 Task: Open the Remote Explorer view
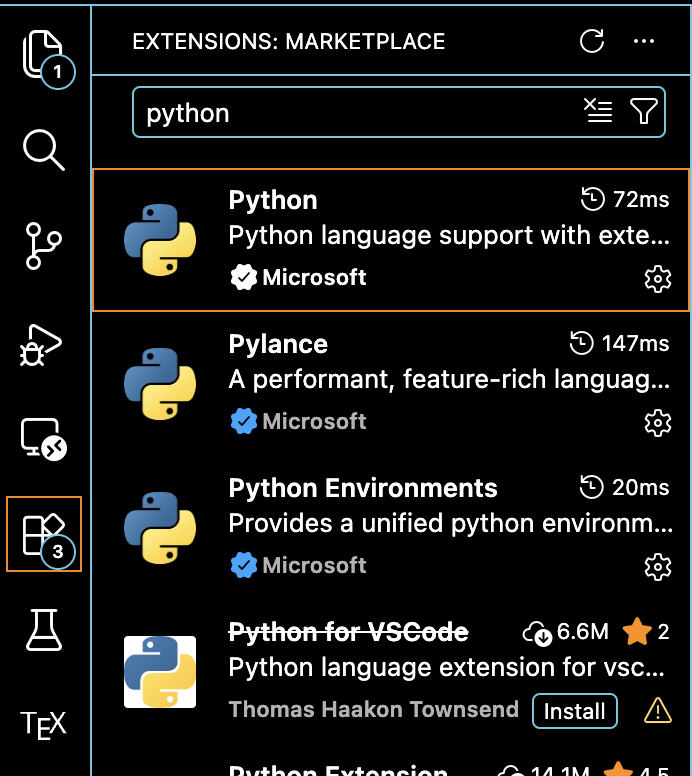click(44, 439)
